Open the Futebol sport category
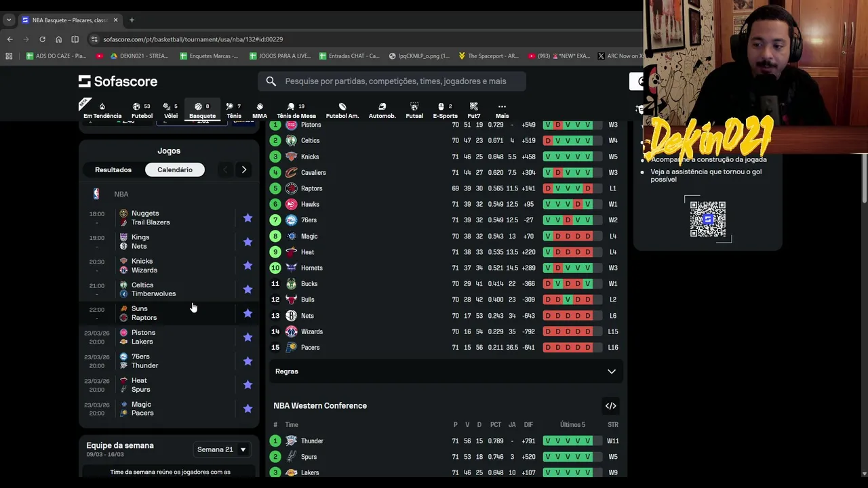 coord(142,110)
